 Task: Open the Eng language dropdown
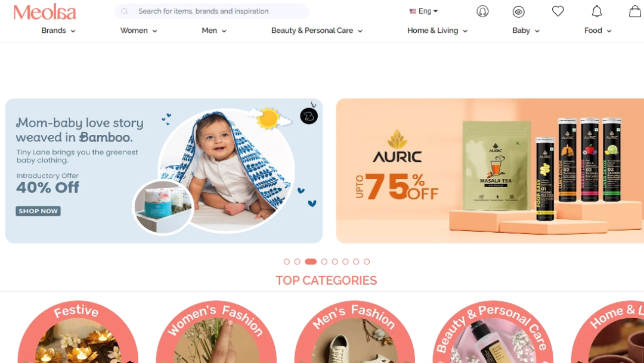423,11
